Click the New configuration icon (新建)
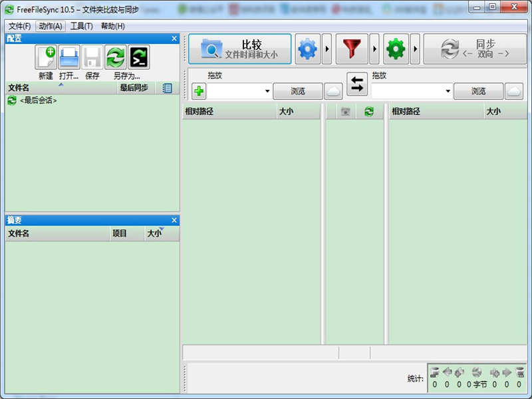The image size is (532, 399). (46, 57)
